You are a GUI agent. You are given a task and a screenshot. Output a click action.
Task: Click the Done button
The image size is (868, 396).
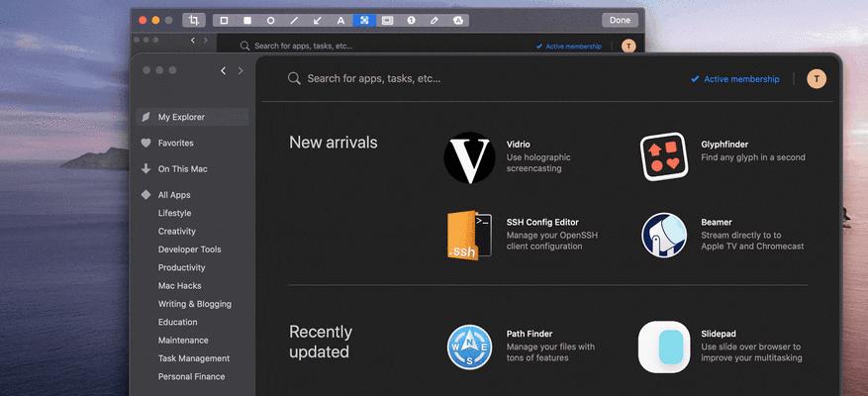tap(620, 21)
